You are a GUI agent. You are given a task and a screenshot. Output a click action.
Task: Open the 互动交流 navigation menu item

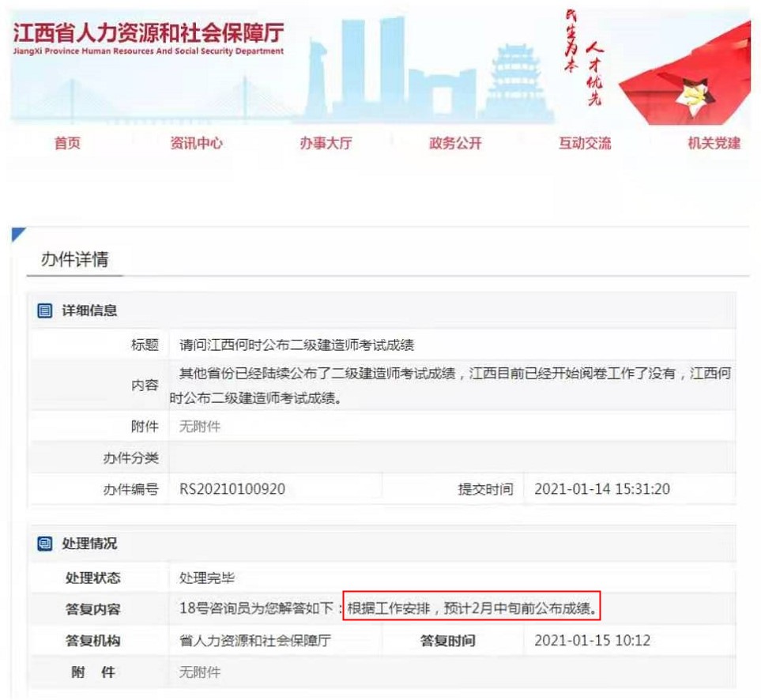(586, 143)
